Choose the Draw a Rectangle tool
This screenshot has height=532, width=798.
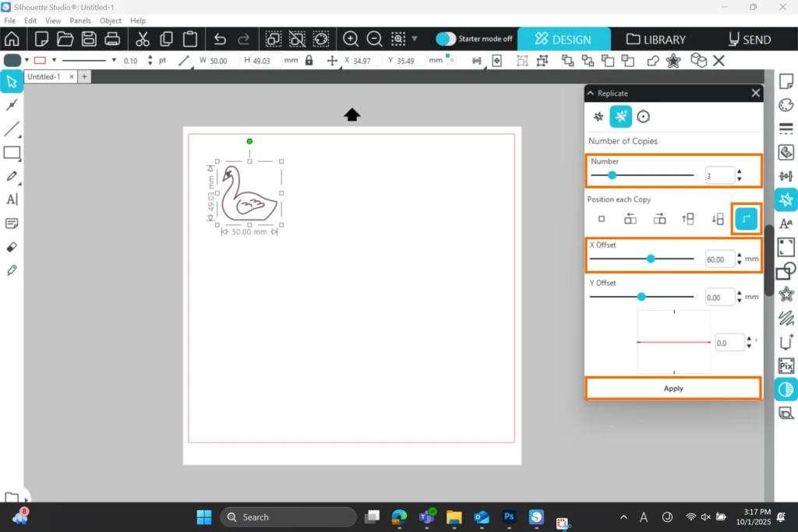point(12,153)
